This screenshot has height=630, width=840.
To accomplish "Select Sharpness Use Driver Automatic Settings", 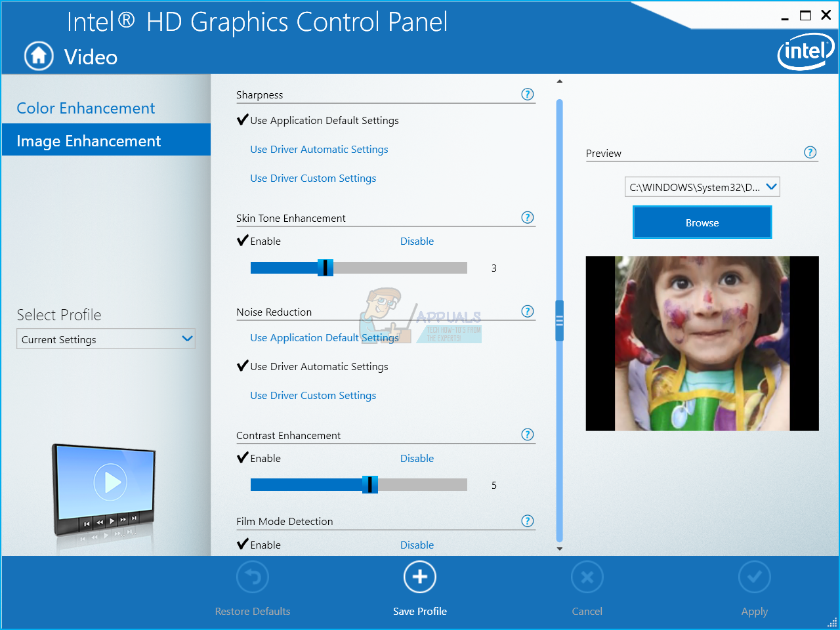I will click(319, 150).
